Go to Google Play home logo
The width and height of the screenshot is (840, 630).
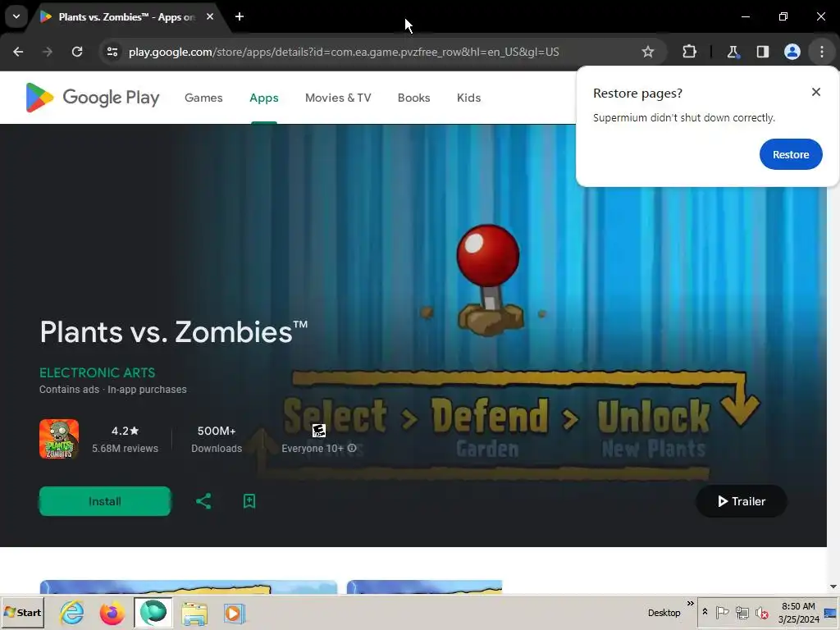click(92, 98)
